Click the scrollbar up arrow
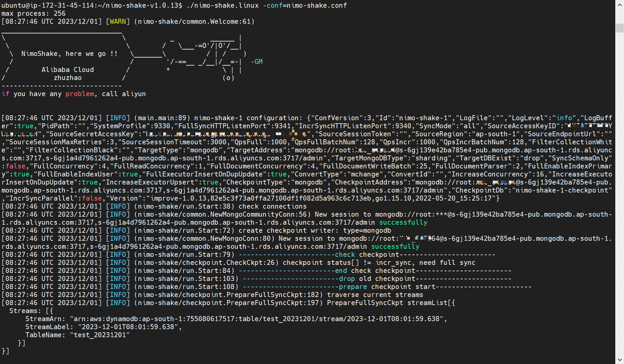The width and height of the screenshot is (624, 364). click(x=620, y=4)
